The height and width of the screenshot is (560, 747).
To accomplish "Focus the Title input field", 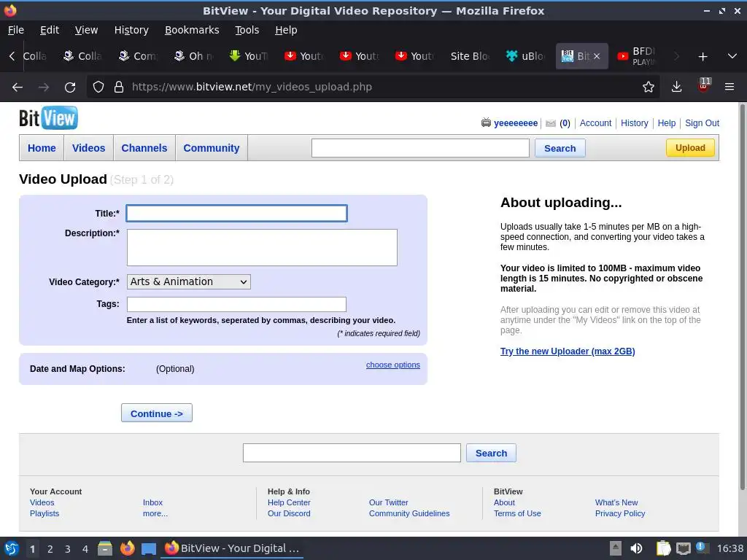I will [x=237, y=214].
